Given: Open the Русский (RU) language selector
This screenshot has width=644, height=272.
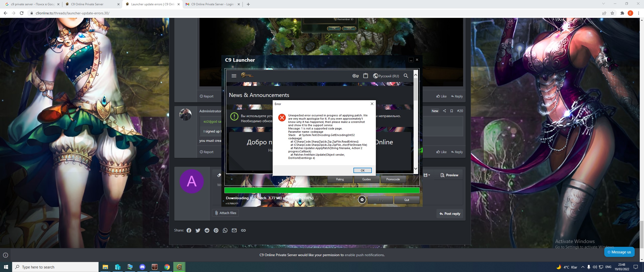Looking at the screenshot, I should coord(386,76).
